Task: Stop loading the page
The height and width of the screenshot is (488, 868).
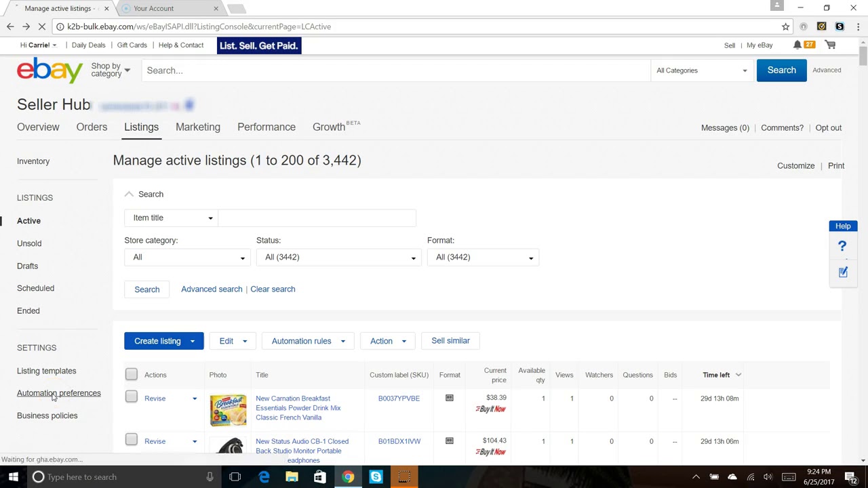Action: pos(42,26)
